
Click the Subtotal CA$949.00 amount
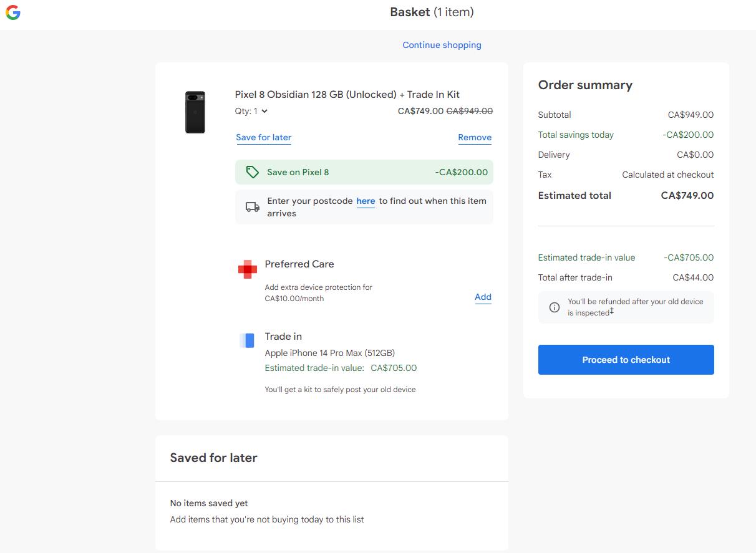coord(691,115)
